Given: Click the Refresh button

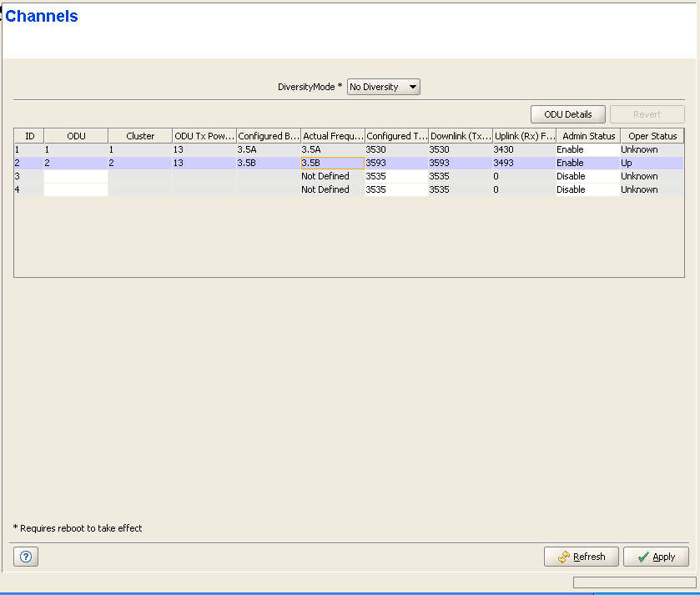Looking at the screenshot, I should (x=582, y=557).
